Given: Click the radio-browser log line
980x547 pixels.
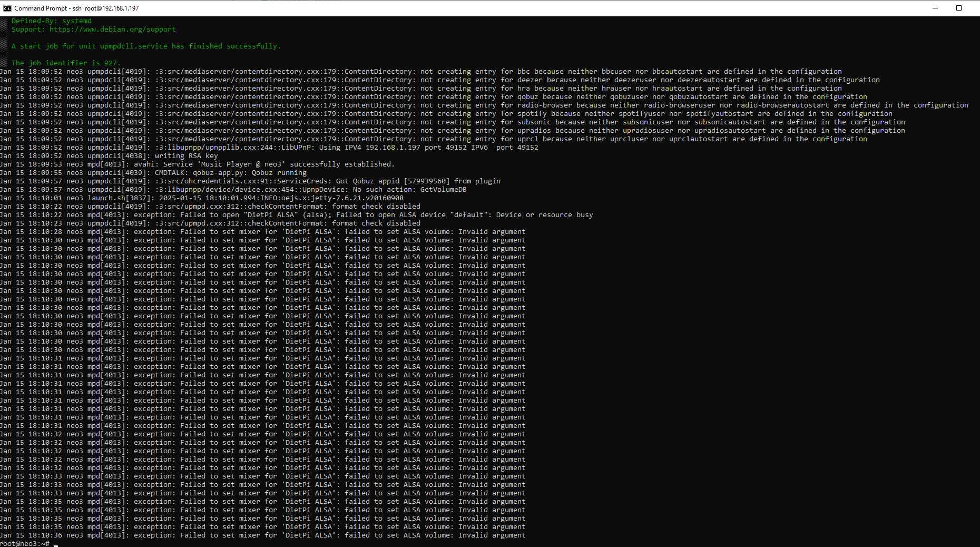Looking at the screenshot, I should coord(484,105).
